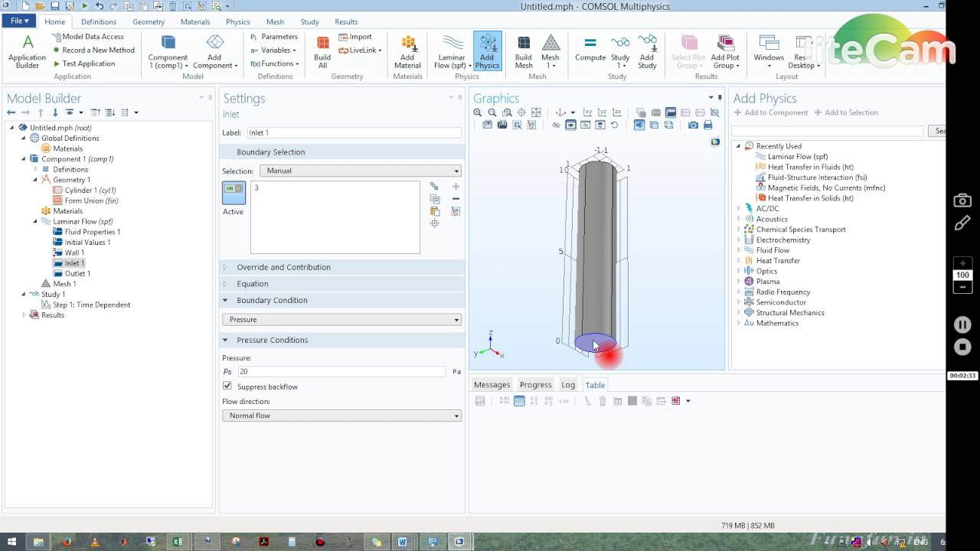Toggle the transparency button in Graphics toolbar
The height and width of the screenshot is (551, 980).
(654, 125)
